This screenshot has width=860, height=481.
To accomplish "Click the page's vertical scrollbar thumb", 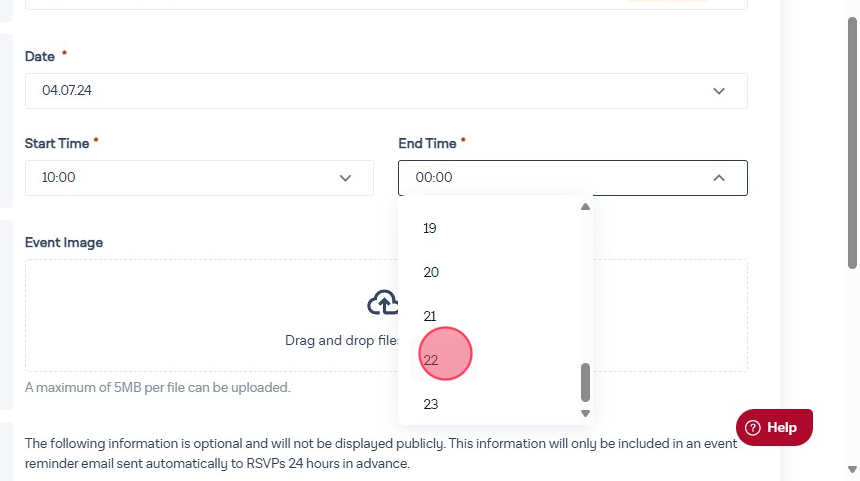I will [852, 140].
